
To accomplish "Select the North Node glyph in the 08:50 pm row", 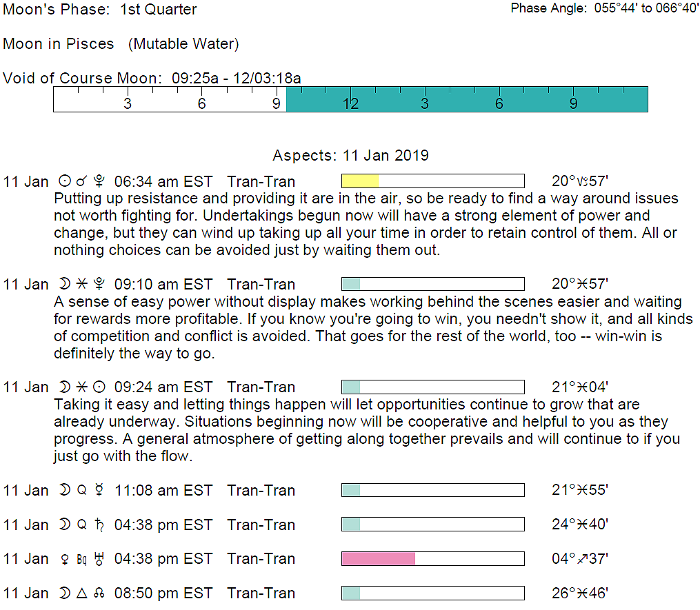I will pos(99,593).
